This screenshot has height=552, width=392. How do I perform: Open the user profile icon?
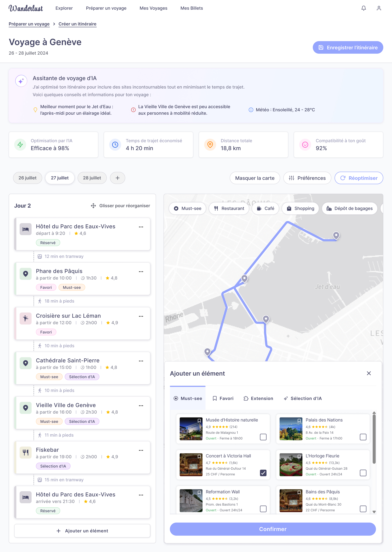[379, 8]
